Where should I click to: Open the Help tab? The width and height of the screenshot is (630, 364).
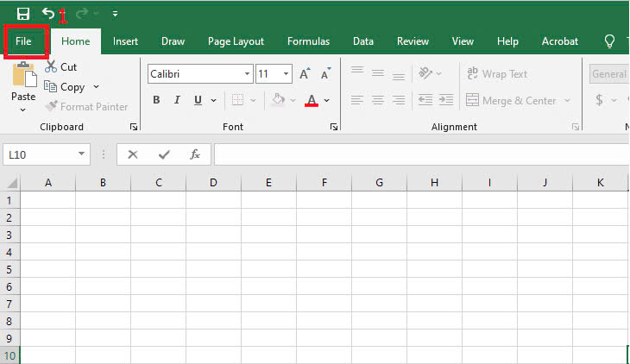coord(507,41)
